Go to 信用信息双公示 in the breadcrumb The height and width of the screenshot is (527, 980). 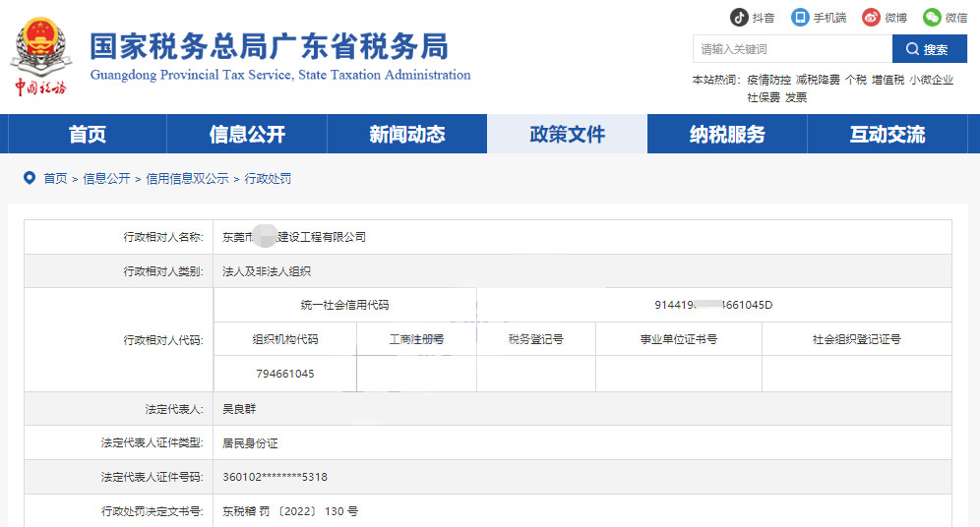point(187,179)
